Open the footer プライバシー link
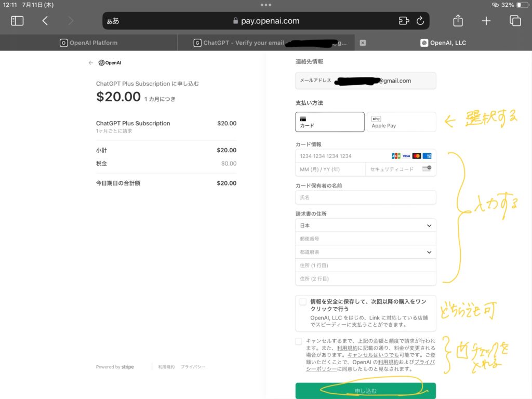The height and width of the screenshot is (399, 532). (x=193, y=367)
